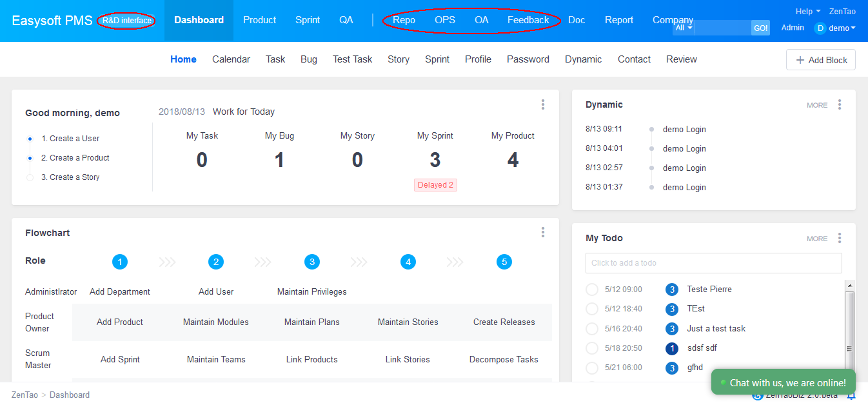Viewport: 868px width, 403px height.
Task: Expand the demo user dropdown arrow
Action: click(x=853, y=28)
